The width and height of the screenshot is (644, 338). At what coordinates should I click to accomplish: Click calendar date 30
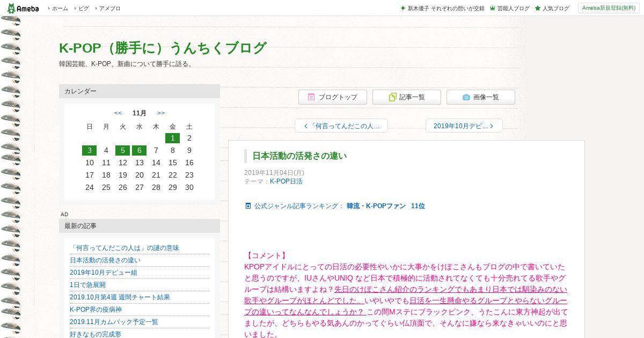click(x=189, y=187)
